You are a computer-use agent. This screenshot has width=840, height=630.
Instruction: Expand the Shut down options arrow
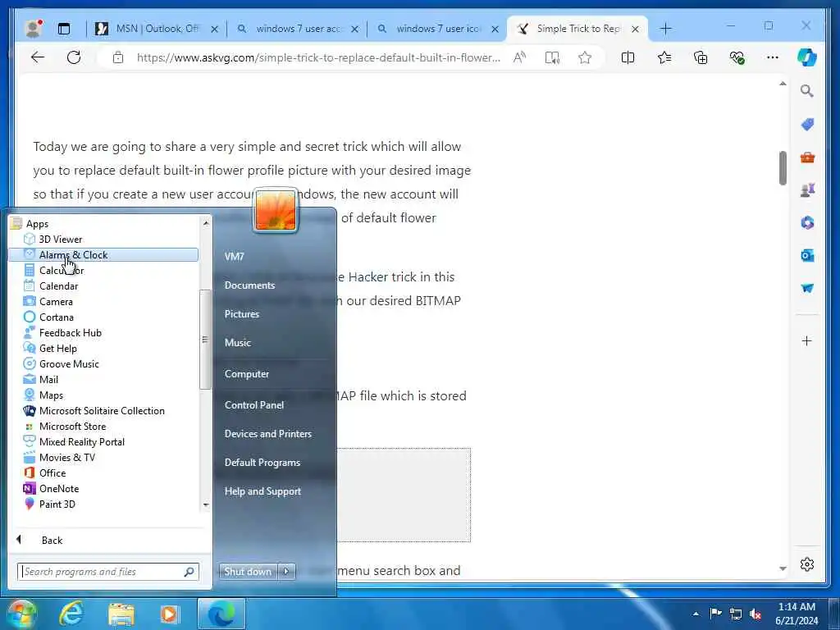point(286,572)
